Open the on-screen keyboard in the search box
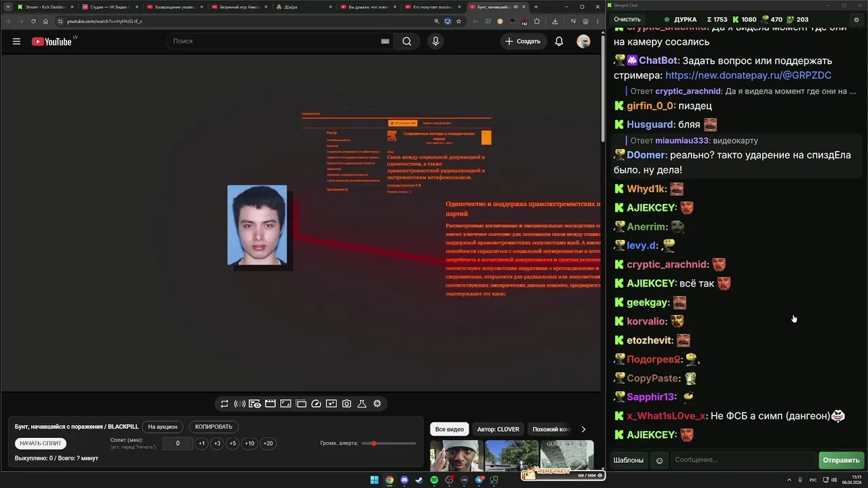 pos(385,41)
